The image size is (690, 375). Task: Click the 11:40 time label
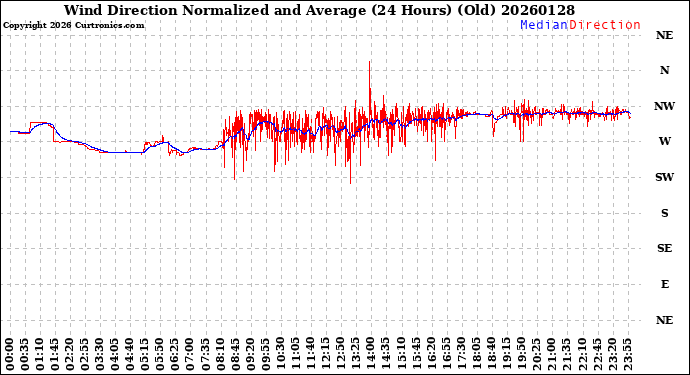[x=311, y=354]
